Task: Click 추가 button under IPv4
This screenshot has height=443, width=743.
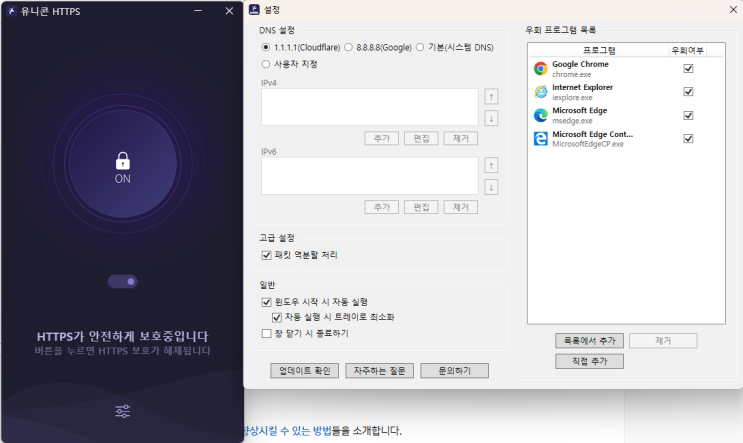Action: [x=381, y=138]
